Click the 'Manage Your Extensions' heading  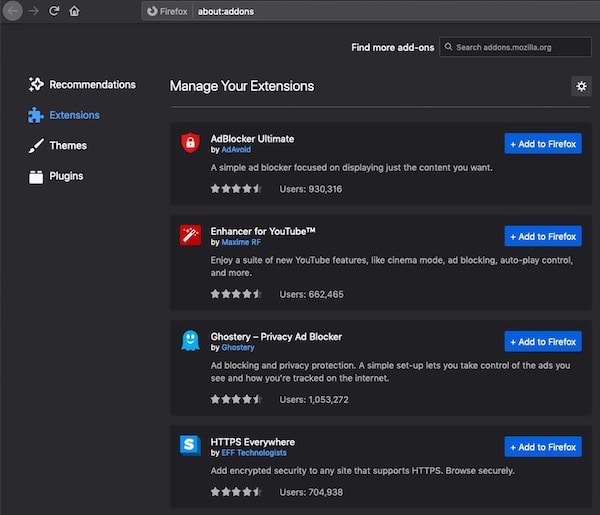pyautogui.click(x=242, y=86)
